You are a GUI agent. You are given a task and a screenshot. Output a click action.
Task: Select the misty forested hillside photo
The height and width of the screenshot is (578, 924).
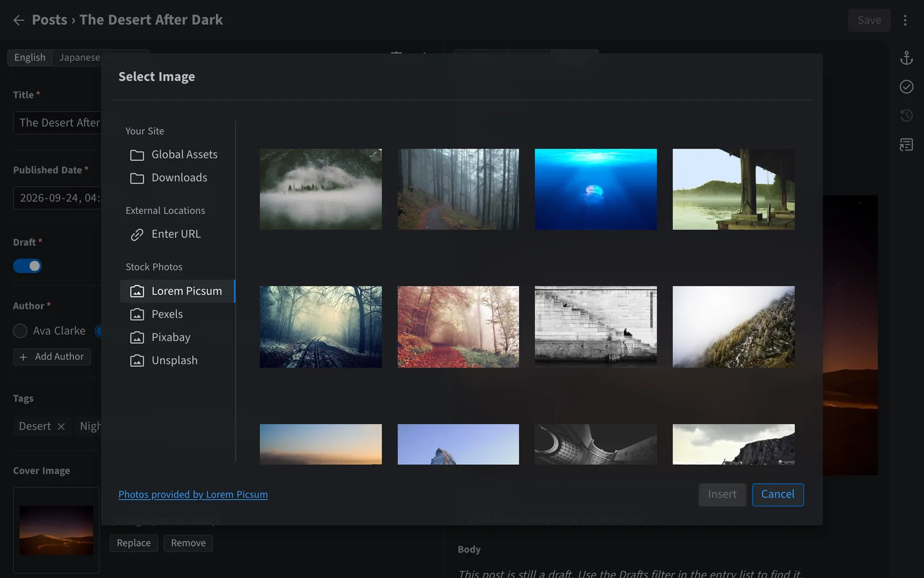coord(733,327)
